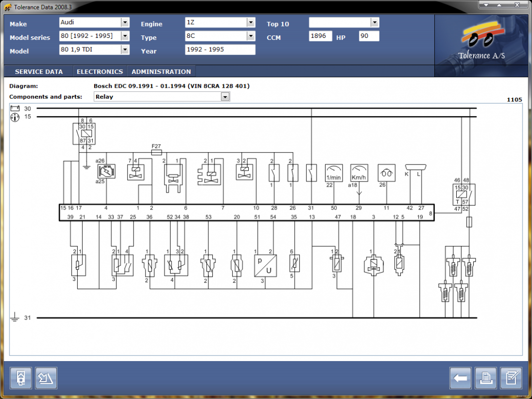Print the diagram with the printer icon
The width and height of the screenshot is (532, 399).
coord(486,378)
